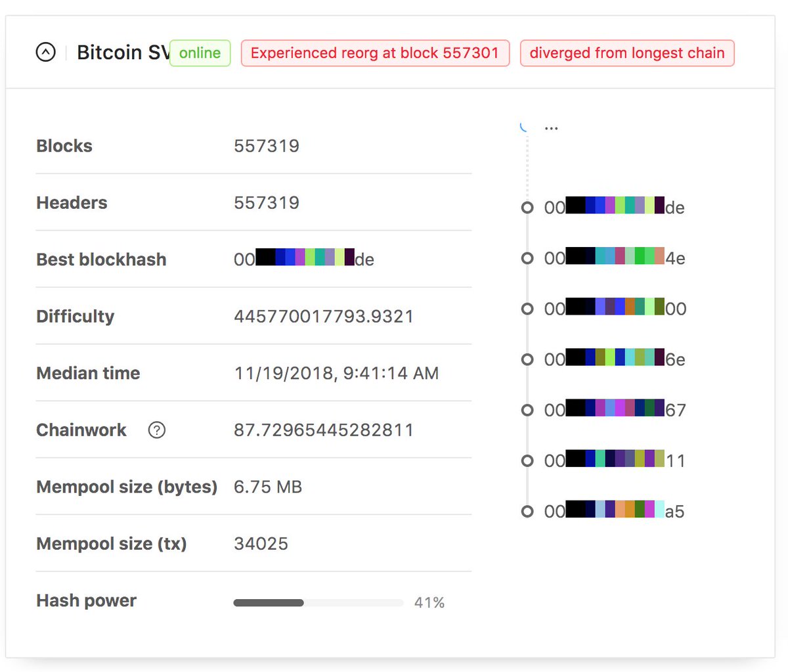This screenshot has width=788, height=672.
Task: Click the Blocks row label
Action: coord(64,146)
